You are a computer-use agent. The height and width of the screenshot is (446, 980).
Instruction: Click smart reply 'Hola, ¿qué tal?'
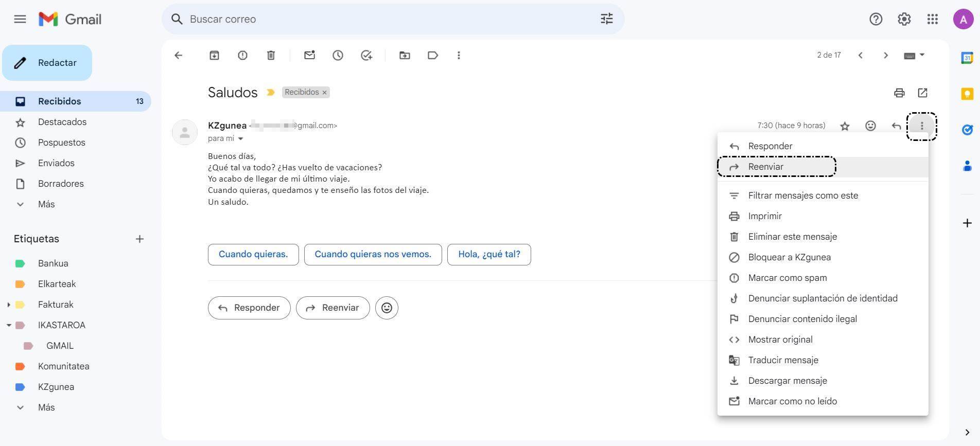(489, 255)
